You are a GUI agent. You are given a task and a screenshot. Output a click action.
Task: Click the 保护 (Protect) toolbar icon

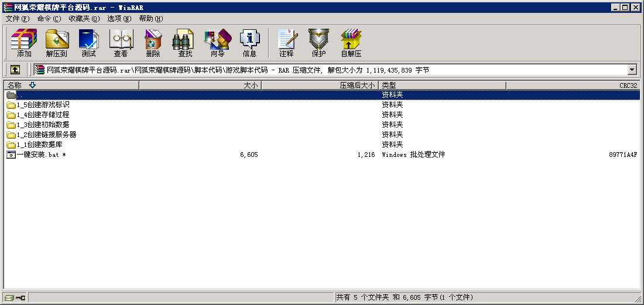[318, 43]
